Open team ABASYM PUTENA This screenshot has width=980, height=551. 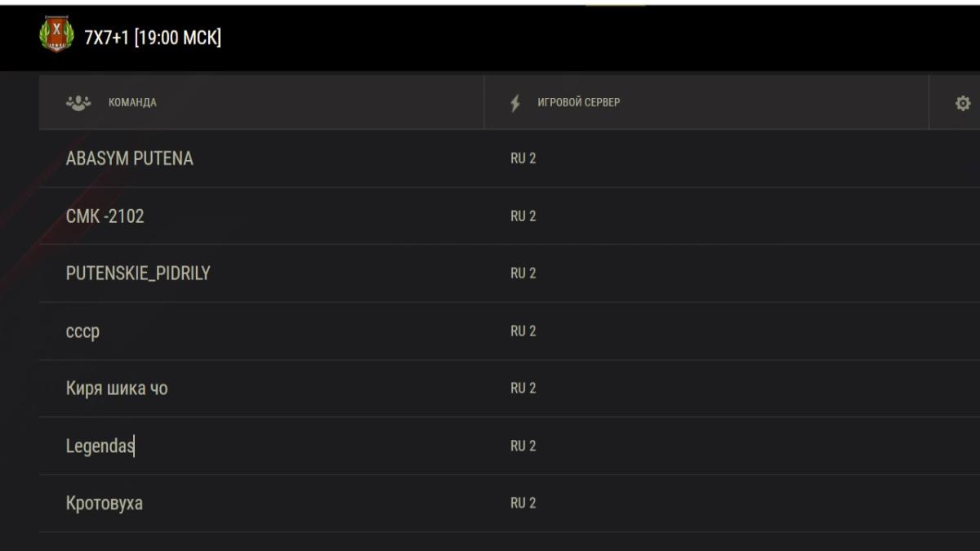pyautogui.click(x=130, y=158)
